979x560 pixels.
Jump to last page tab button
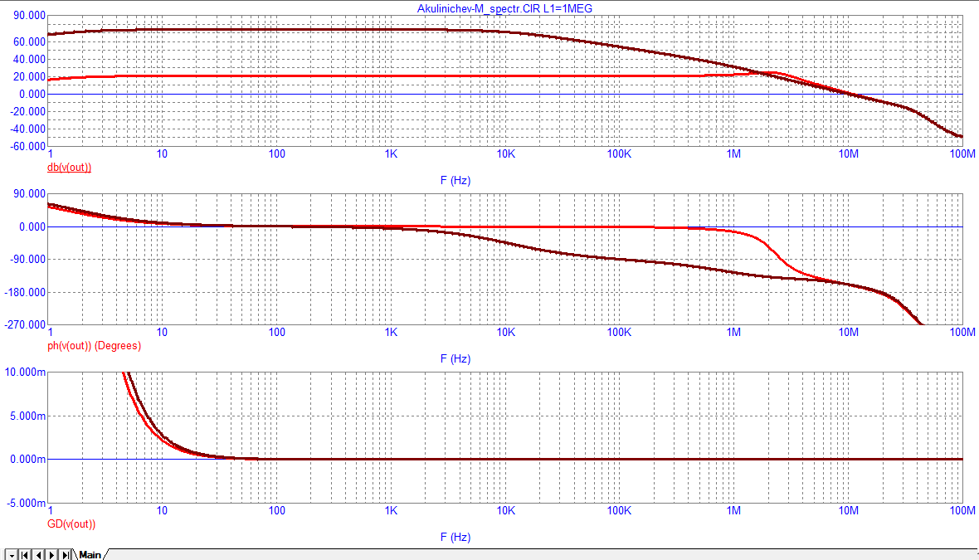pyautogui.click(x=66, y=555)
